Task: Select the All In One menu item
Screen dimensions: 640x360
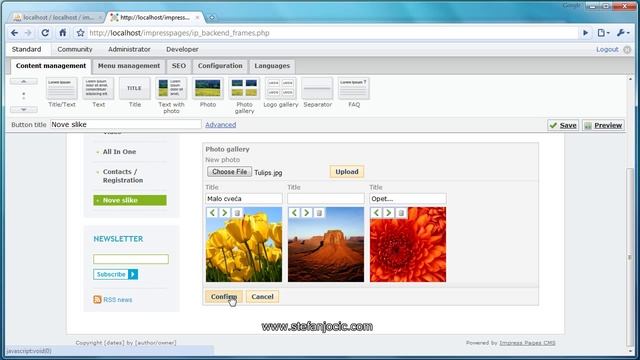Action: [x=119, y=151]
